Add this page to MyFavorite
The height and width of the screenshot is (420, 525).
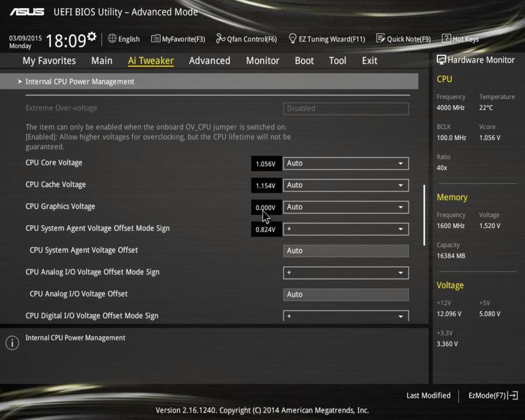(x=178, y=38)
